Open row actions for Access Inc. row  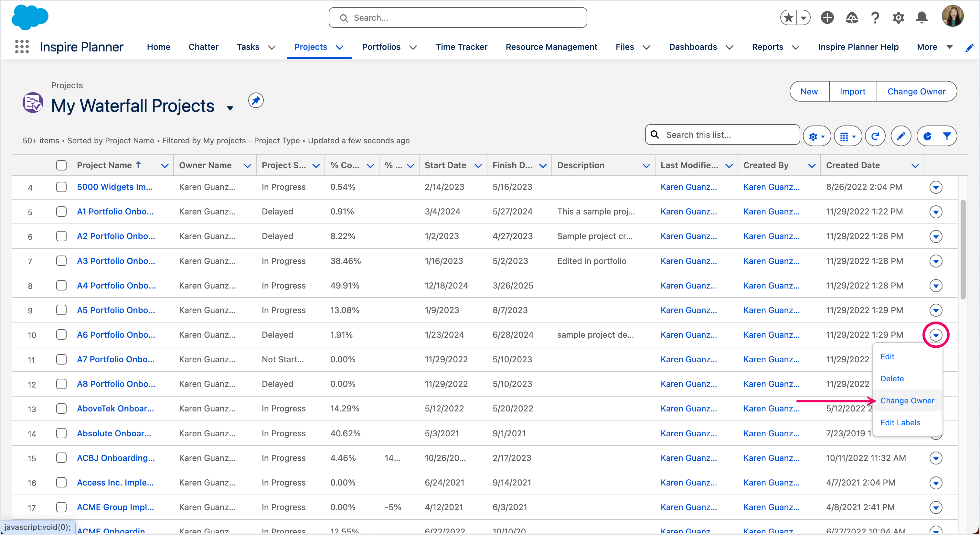tap(935, 483)
